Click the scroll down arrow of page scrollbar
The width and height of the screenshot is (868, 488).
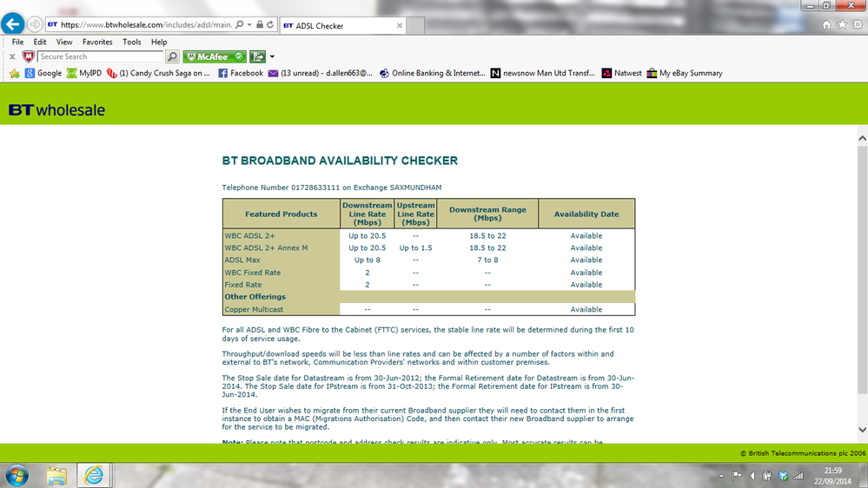click(x=862, y=429)
